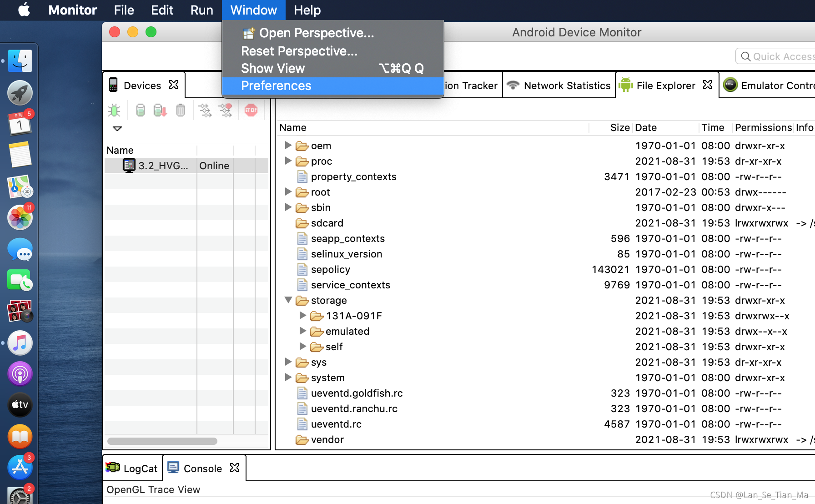This screenshot has height=504, width=815.
Task: Expand the self folder
Action: click(302, 346)
